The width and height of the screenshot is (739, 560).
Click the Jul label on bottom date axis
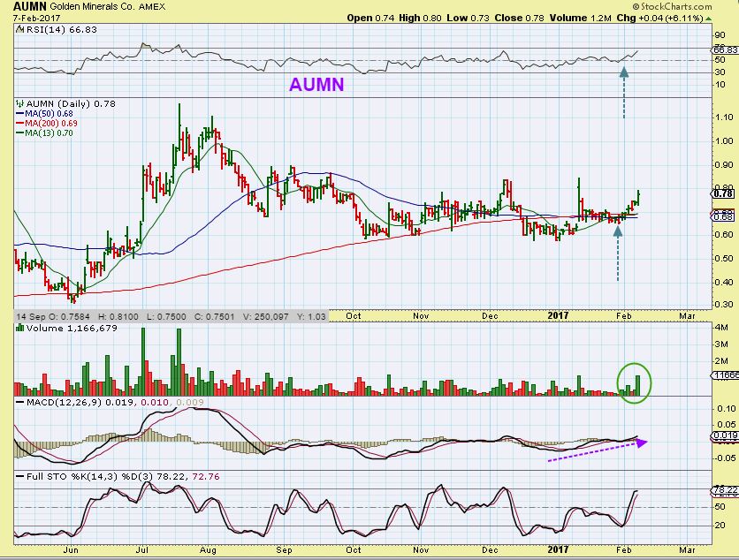point(142,549)
